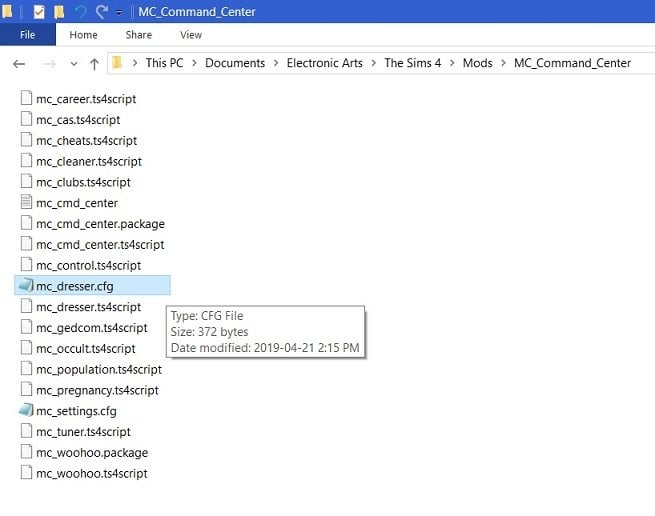This screenshot has height=516, width=655.
Task: Navigate to The Sims 4 breadcrumb
Action: coord(413,63)
